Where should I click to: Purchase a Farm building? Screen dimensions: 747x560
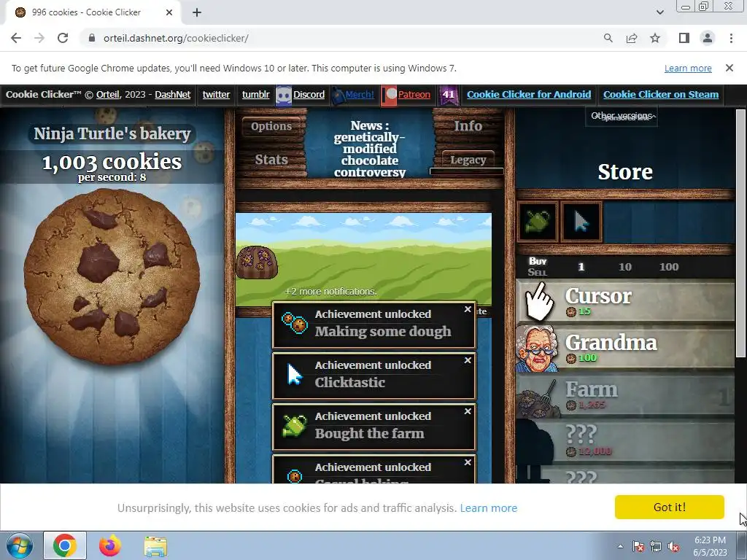click(x=625, y=396)
